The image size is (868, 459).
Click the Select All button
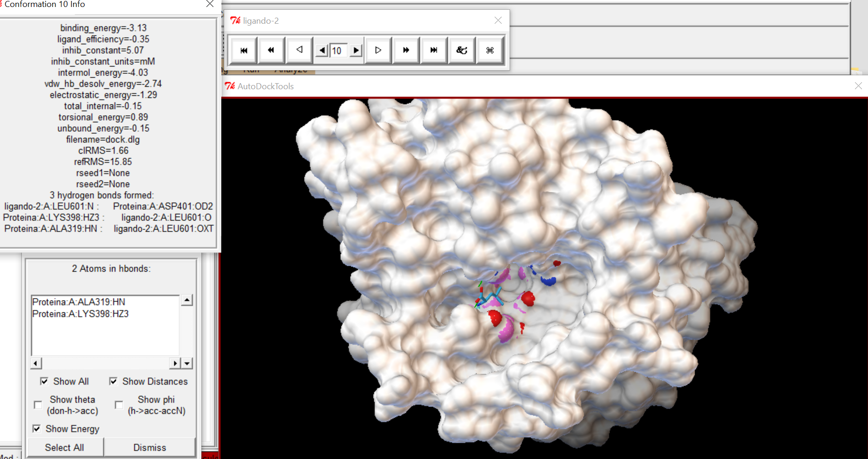tap(65, 447)
